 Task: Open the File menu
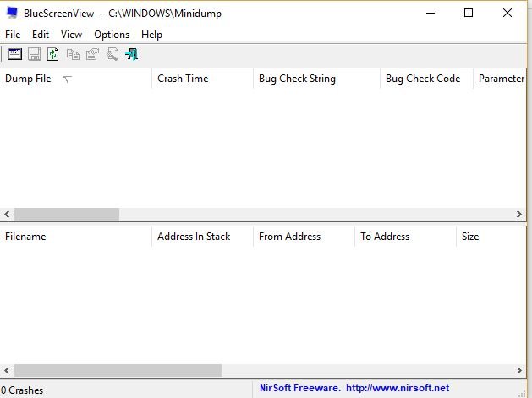(13, 35)
